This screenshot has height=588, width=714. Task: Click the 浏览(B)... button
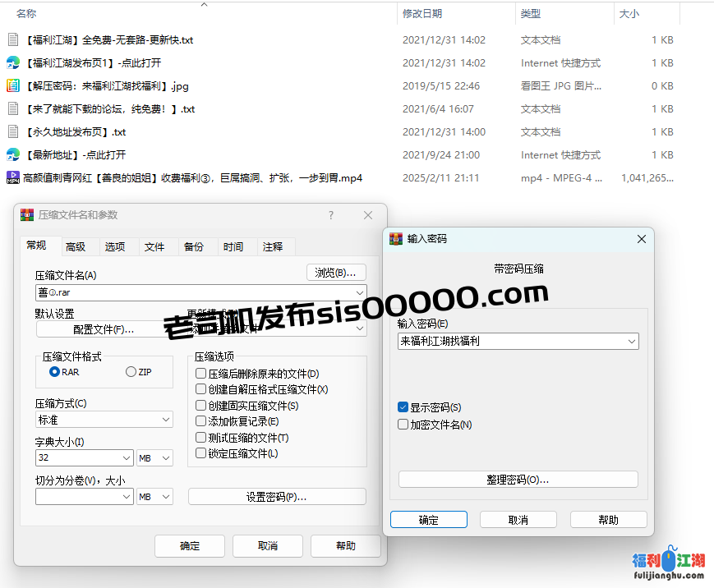click(336, 273)
